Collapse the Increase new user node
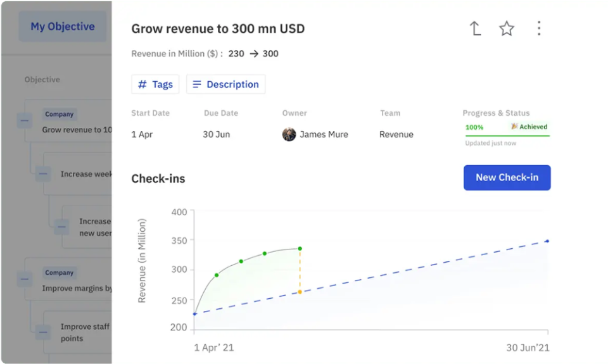 tap(61, 227)
